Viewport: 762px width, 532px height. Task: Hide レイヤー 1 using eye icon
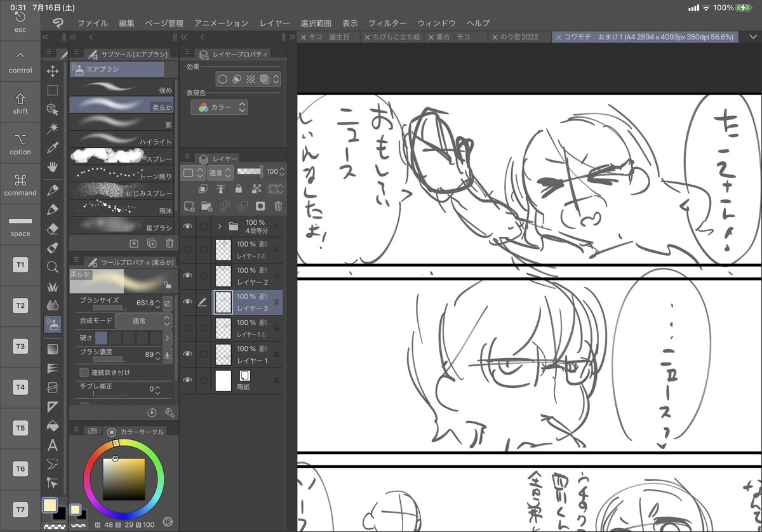point(187,354)
